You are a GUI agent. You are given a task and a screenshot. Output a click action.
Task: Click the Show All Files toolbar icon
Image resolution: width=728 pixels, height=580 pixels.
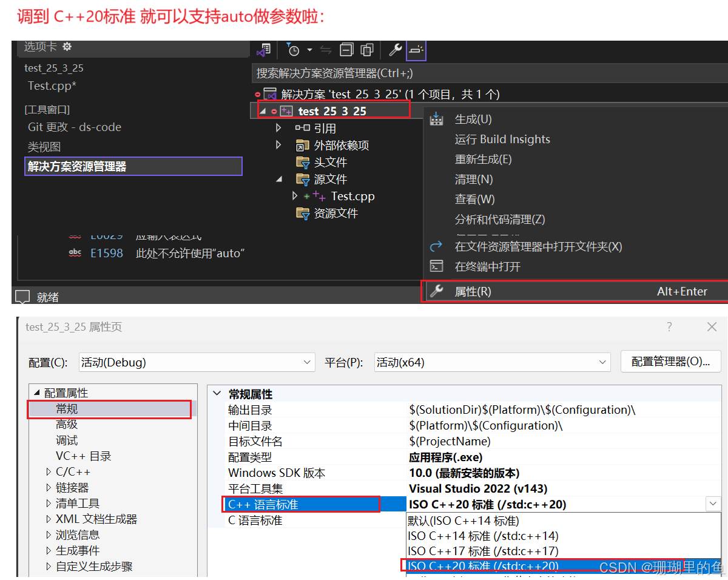coord(367,50)
